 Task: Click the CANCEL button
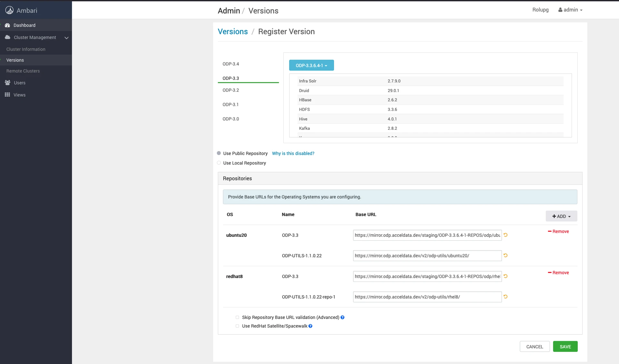click(x=535, y=347)
